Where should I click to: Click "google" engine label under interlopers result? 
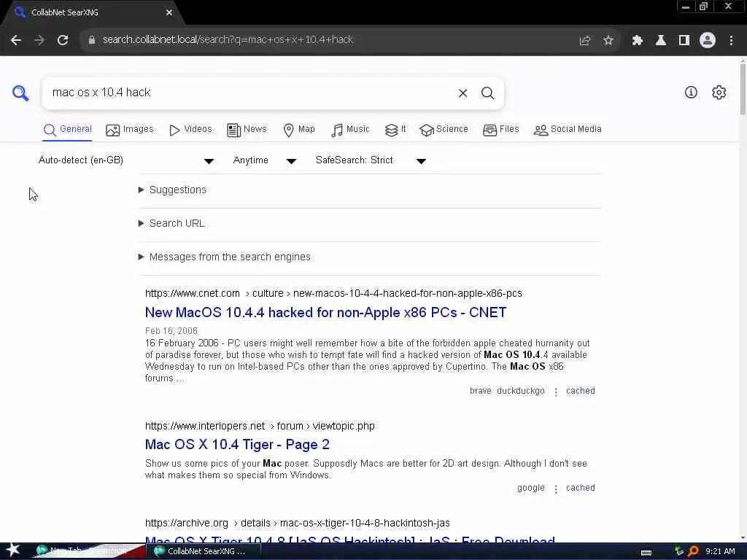[x=531, y=488]
